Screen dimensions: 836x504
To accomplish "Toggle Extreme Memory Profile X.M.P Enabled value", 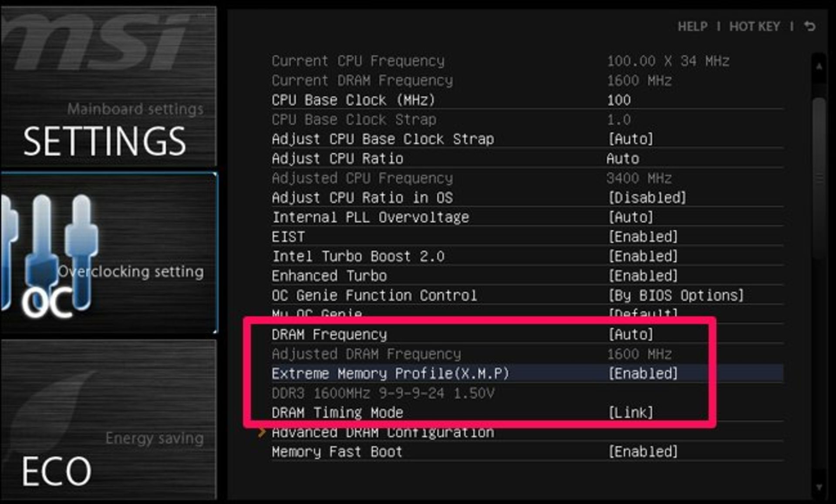I will [643, 373].
